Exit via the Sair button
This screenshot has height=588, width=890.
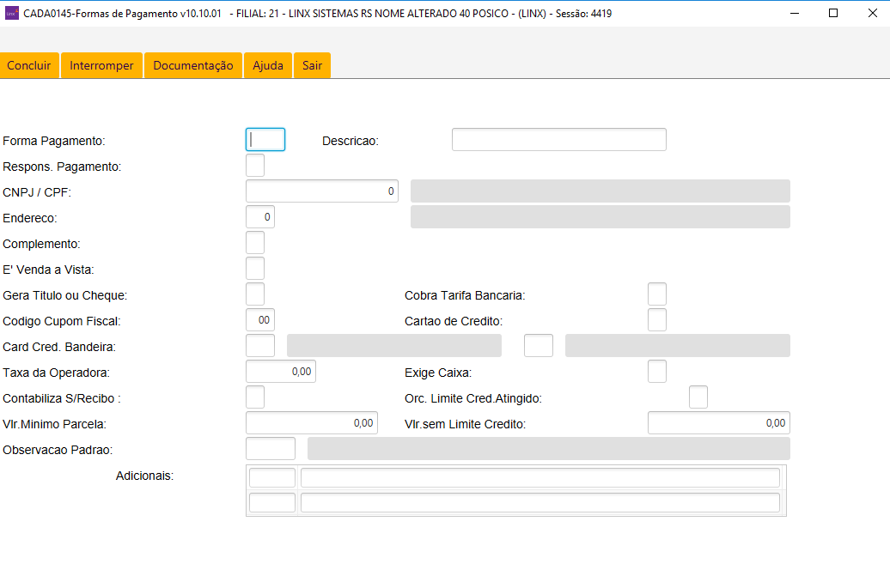coord(312,65)
